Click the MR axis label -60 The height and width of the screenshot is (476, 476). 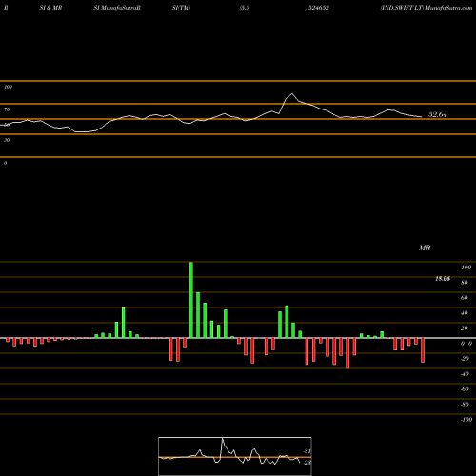click(x=465, y=389)
